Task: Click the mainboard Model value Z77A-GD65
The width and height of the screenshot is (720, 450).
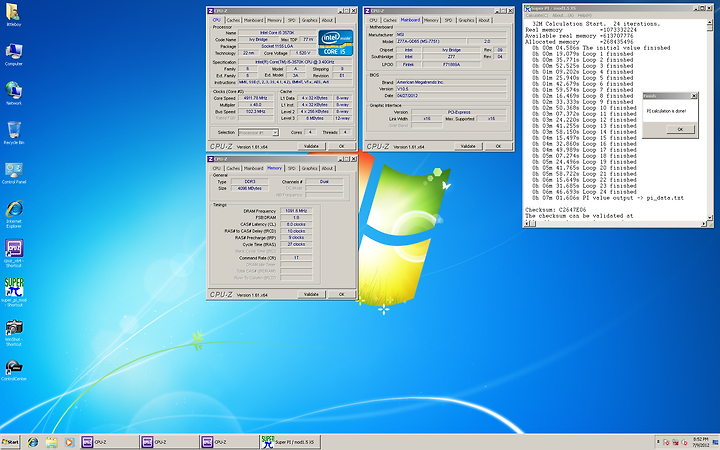Action: click(431, 41)
